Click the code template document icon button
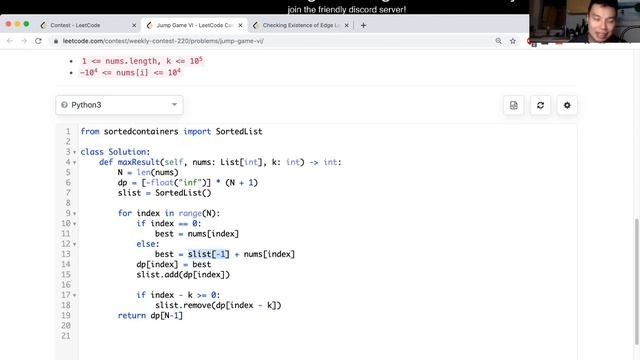The image size is (640, 360). click(513, 105)
